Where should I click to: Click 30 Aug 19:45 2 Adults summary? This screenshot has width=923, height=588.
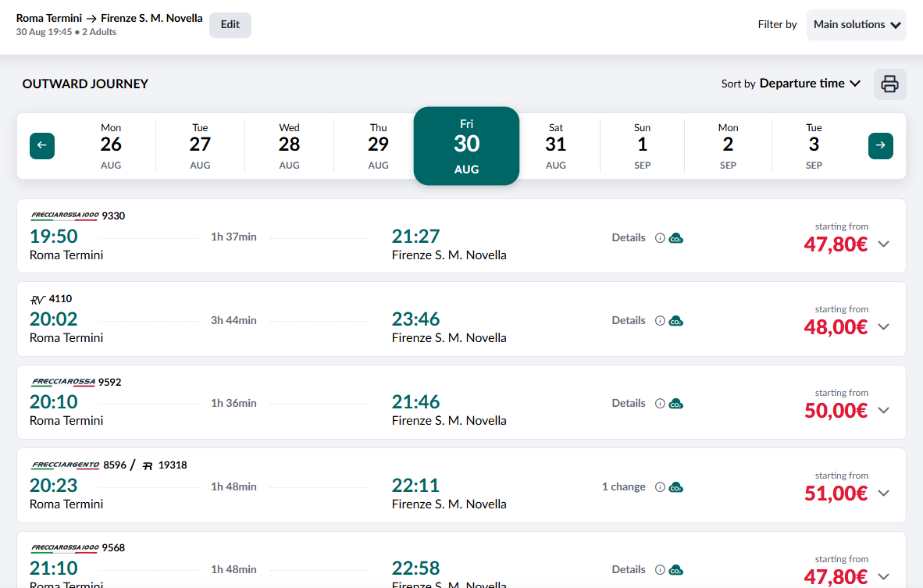66,32
